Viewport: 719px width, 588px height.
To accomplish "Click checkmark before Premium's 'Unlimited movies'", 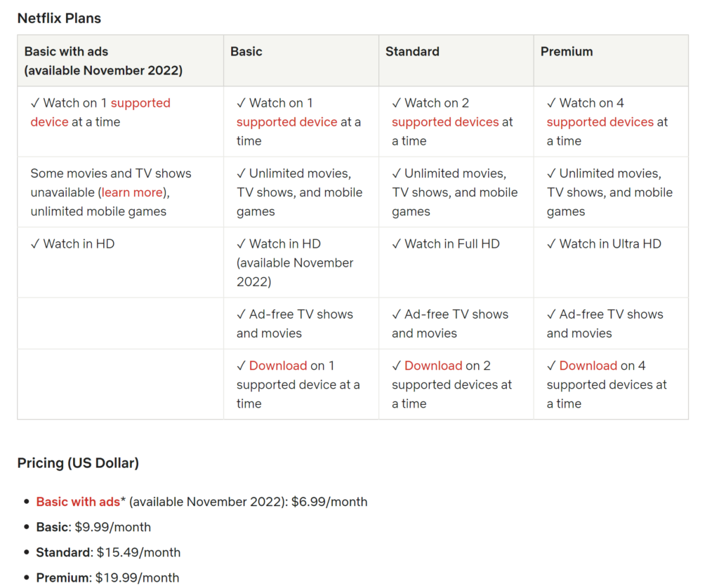I will (x=552, y=174).
